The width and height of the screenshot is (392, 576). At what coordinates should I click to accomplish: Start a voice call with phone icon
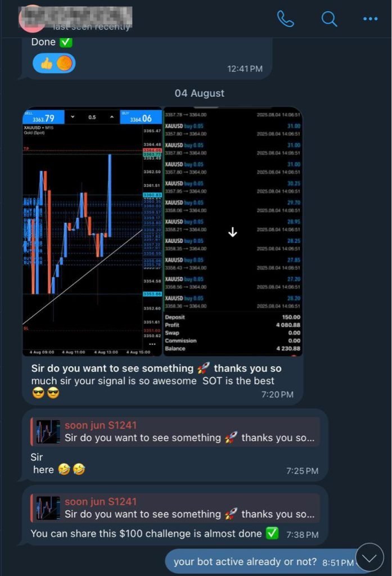point(286,19)
